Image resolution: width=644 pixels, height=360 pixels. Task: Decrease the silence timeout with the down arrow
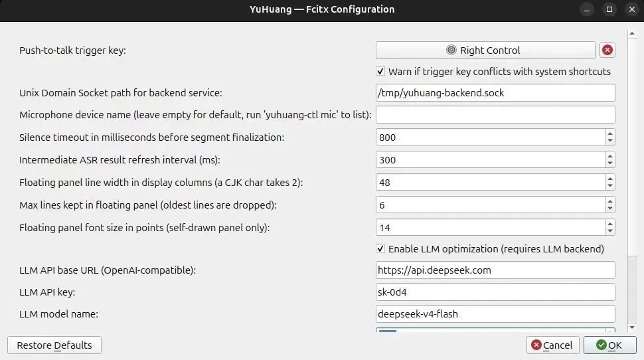click(x=610, y=141)
